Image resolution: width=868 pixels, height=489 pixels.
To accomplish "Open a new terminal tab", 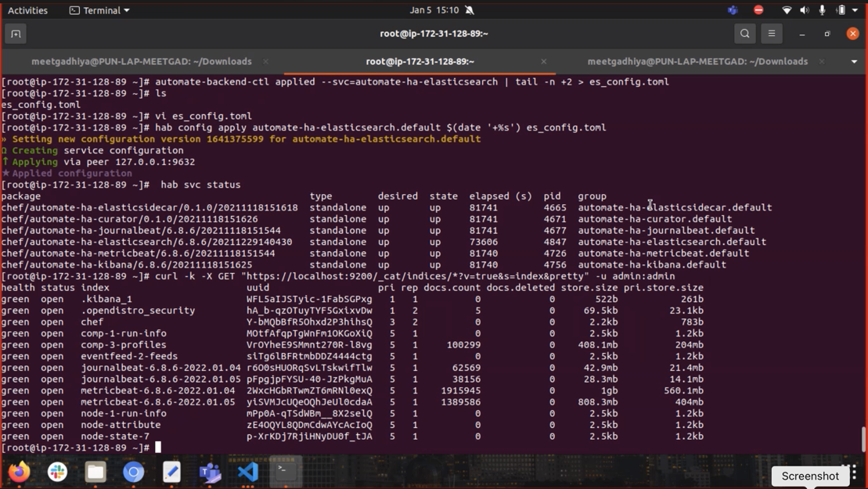I will [16, 34].
